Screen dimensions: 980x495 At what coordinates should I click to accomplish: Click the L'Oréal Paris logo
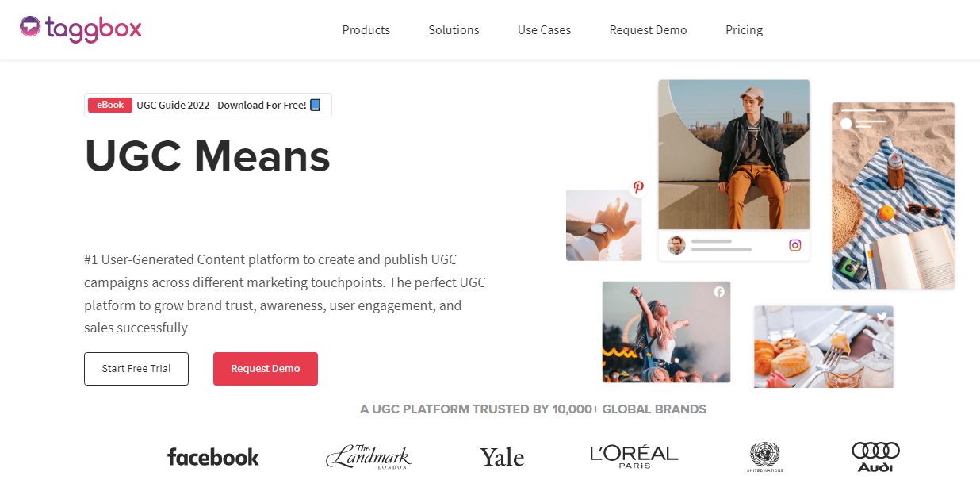[634, 457]
